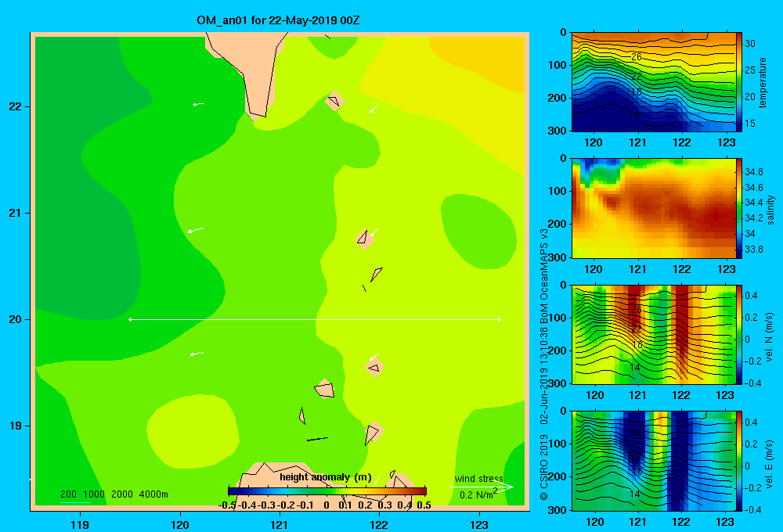Click the wind arrow near 22N, 120E
783x532 pixels.
198,104
